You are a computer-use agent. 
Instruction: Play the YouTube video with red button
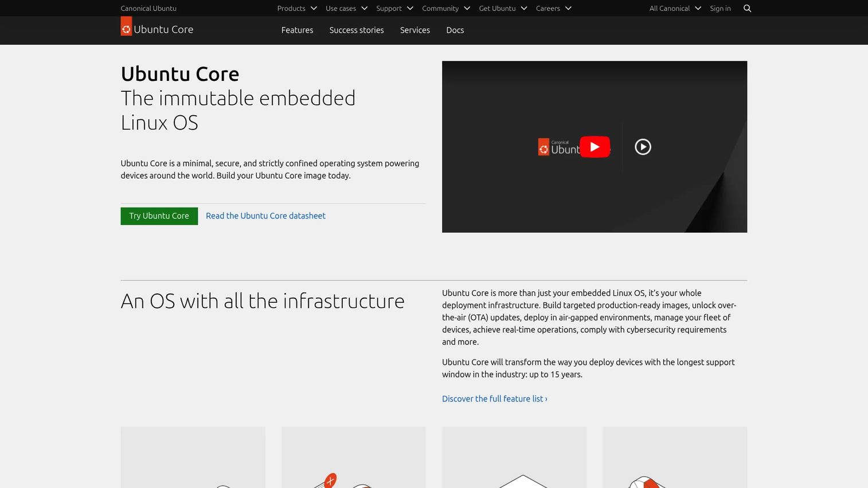[x=595, y=147]
